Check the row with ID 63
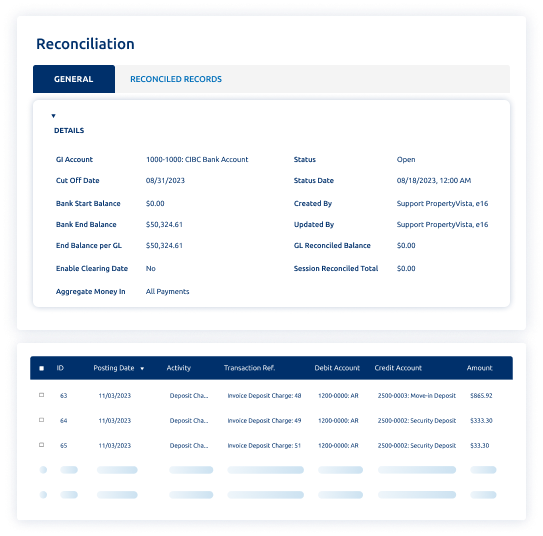Image resolution: width=543 pixels, height=536 pixels. 42,395
